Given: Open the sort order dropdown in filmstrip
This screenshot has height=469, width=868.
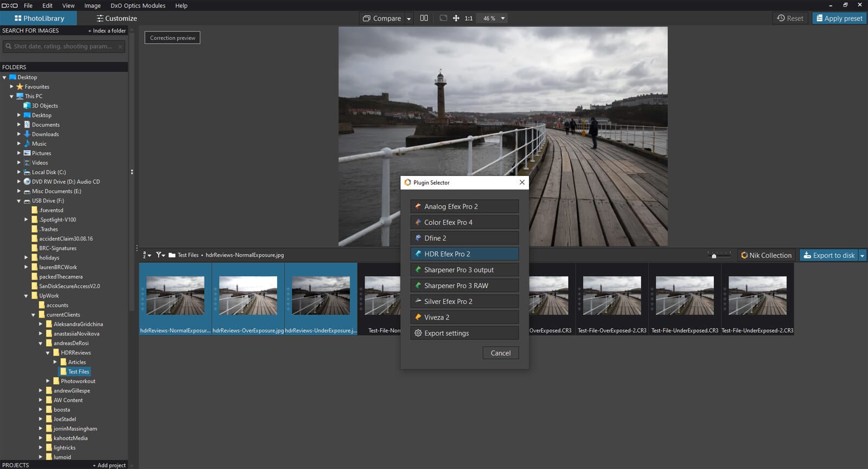Looking at the screenshot, I should click(146, 255).
